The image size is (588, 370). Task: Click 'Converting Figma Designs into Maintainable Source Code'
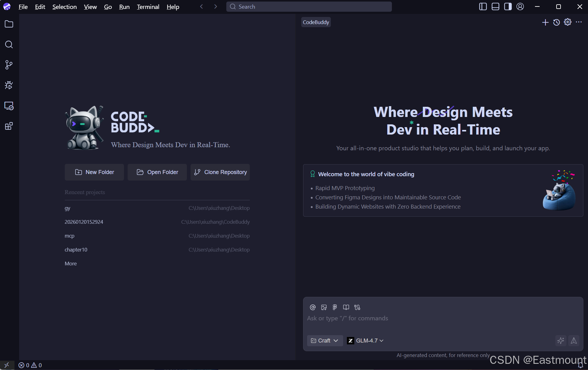(x=388, y=197)
